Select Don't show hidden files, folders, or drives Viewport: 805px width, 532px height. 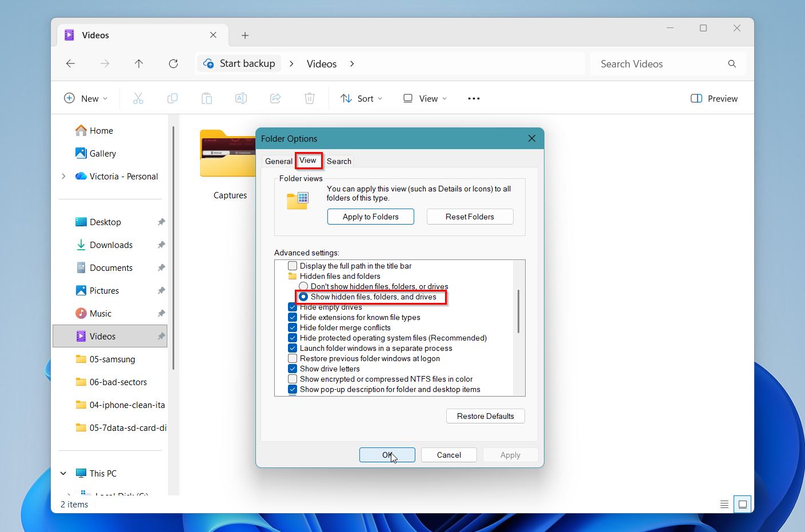(x=303, y=286)
